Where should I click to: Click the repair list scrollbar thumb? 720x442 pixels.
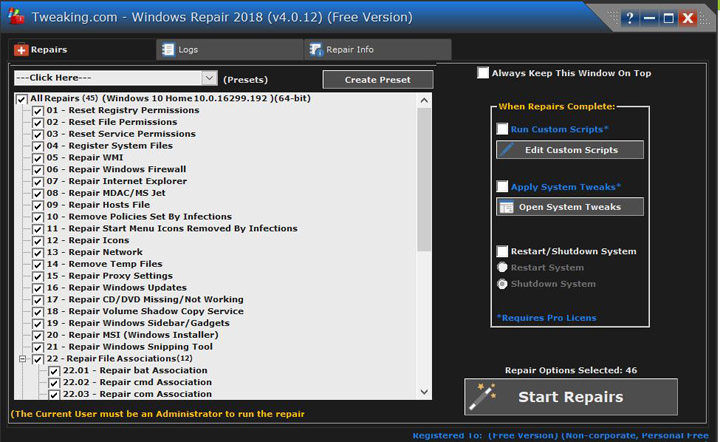(424, 179)
